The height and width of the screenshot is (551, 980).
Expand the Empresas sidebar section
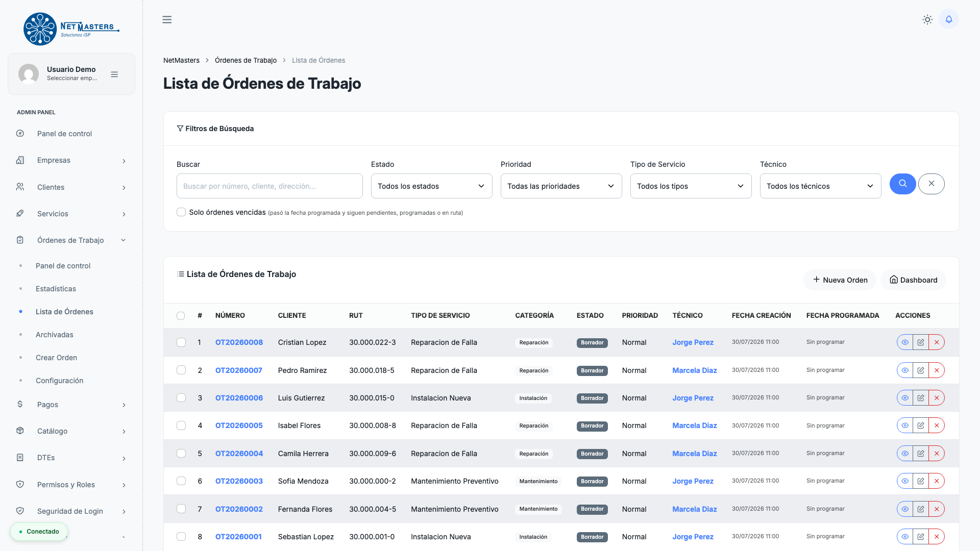(71, 160)
